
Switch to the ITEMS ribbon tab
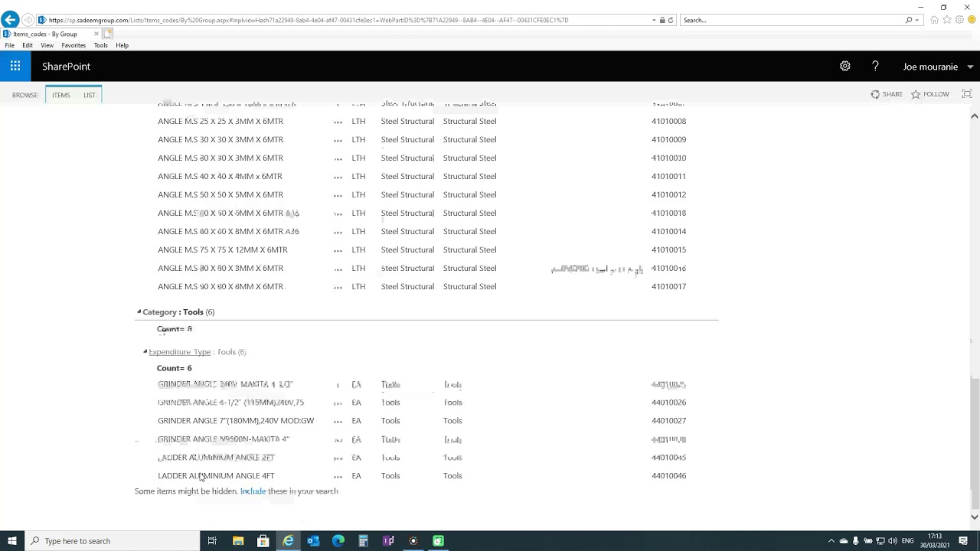coord(61,95)
